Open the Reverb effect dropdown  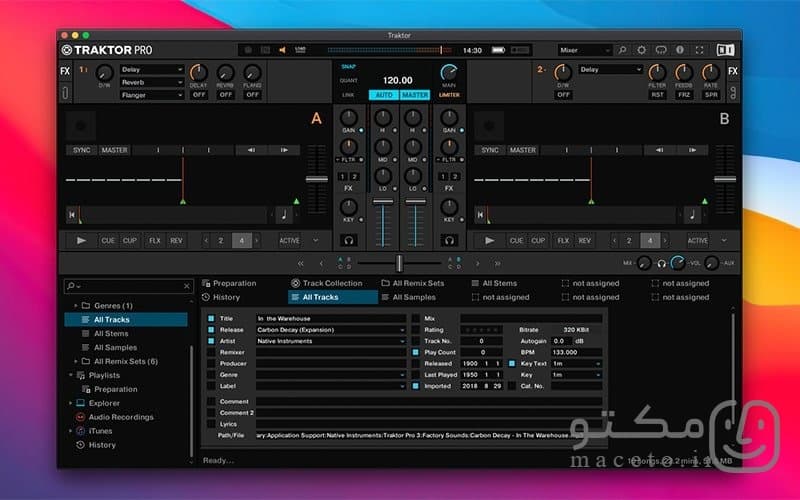(x=152, y=82)
